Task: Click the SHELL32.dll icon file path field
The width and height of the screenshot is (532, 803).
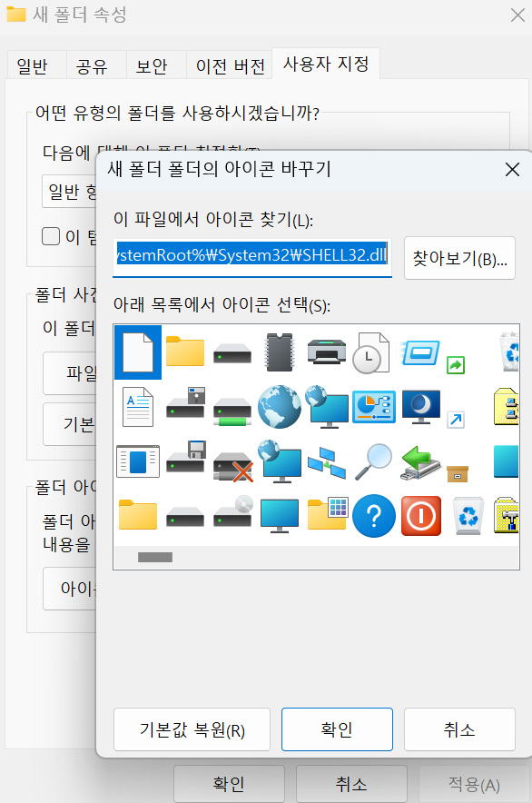Action: (x=252, y=257)
